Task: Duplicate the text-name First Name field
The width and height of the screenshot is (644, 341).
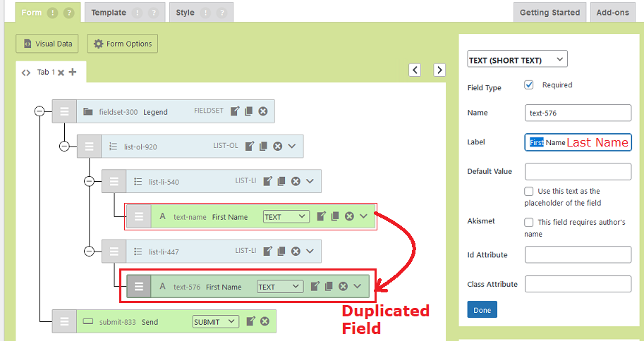Action: (335, 216)
